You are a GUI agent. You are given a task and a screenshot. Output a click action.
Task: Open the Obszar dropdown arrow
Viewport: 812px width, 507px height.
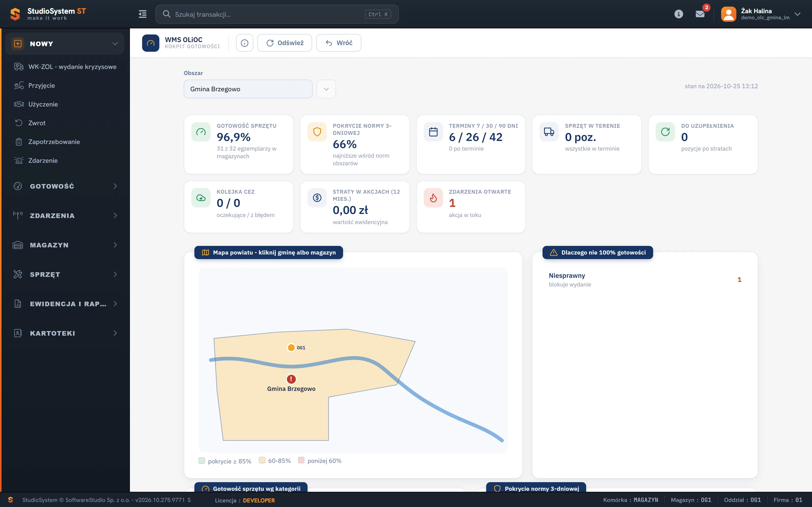326,89
